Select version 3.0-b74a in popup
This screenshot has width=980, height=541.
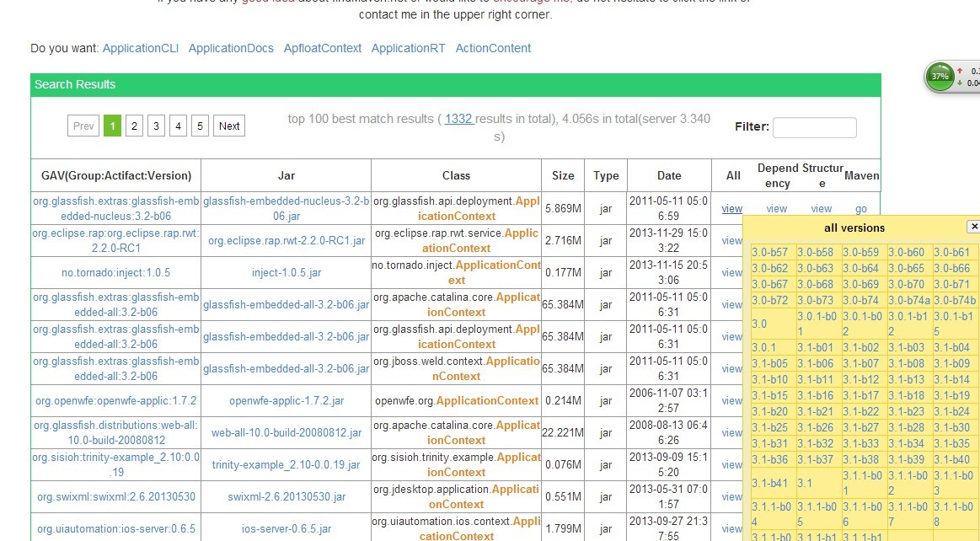point(909,300)
